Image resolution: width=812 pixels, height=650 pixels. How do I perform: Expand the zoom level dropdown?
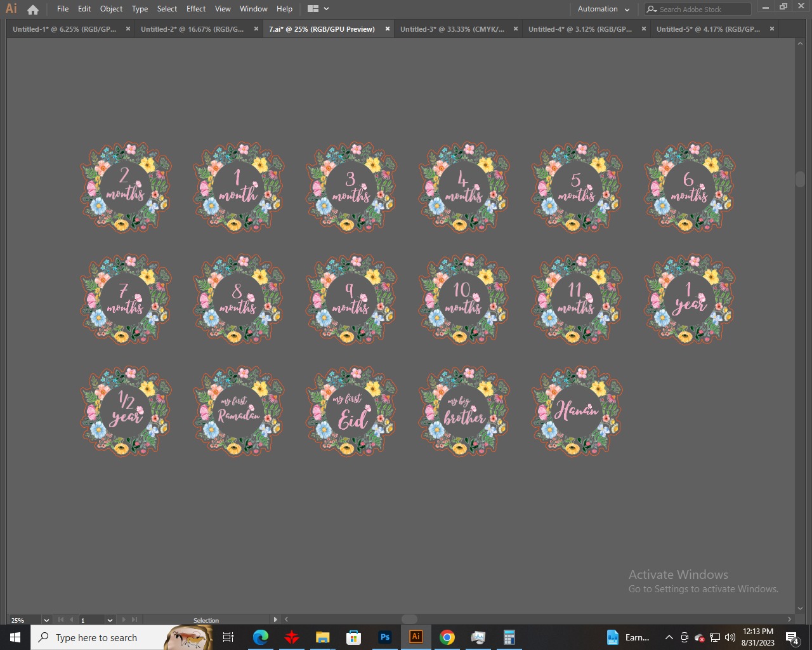tap(46, 620)
